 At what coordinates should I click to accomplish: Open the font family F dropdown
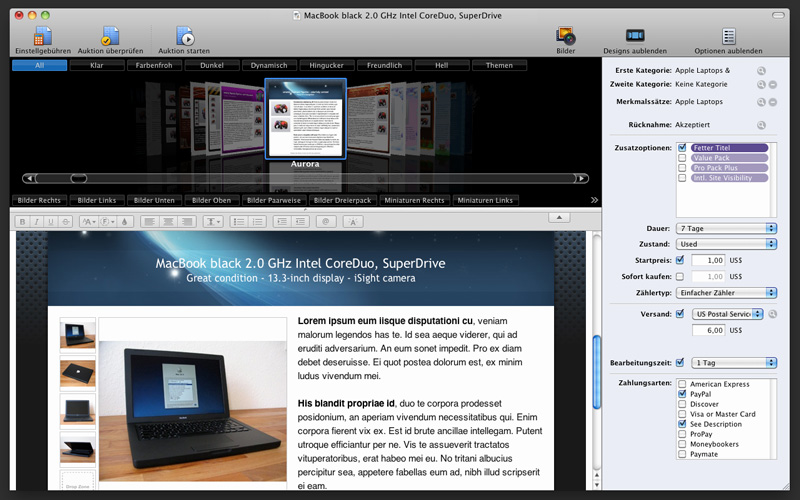(x=108, y=221)
